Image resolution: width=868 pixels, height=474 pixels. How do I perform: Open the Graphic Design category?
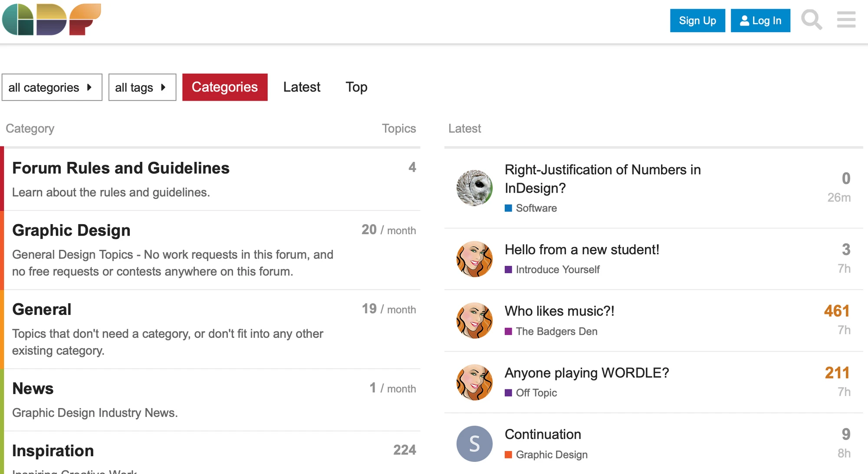tap(71, 230)
